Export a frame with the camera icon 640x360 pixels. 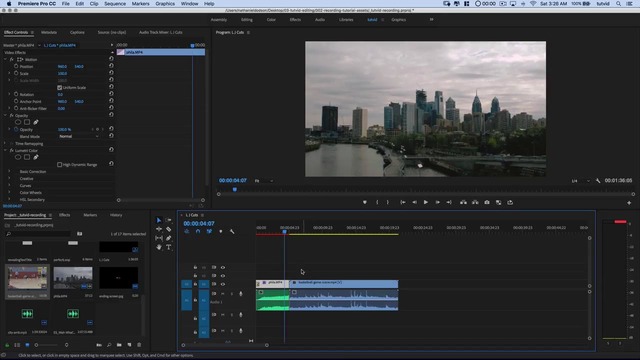[x=487, y=202]
